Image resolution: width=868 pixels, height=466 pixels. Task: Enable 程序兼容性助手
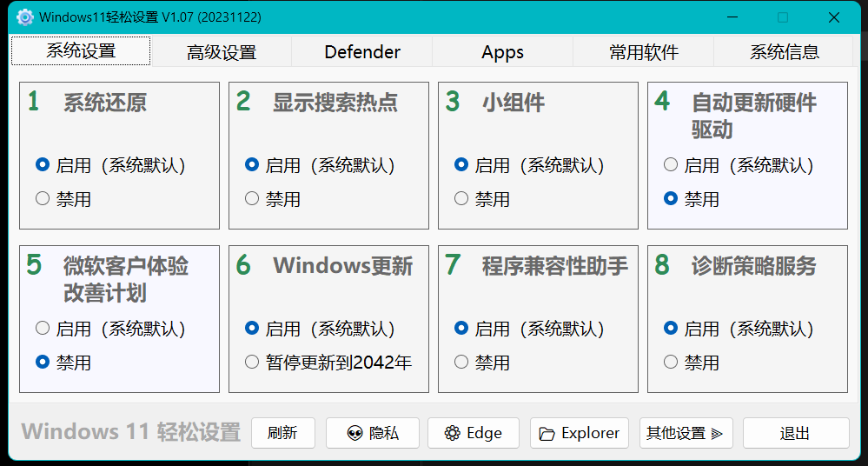click(x=528, y=329)
